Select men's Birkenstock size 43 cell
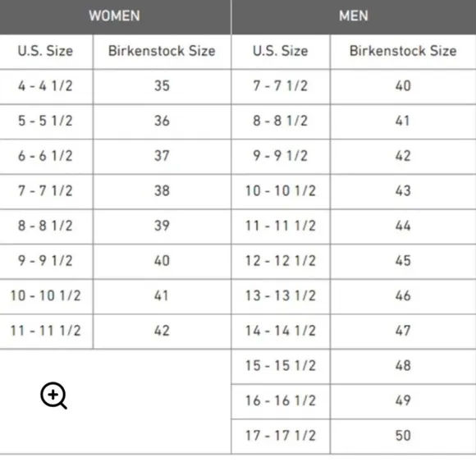476x476 pixels. tap(403, 191)
